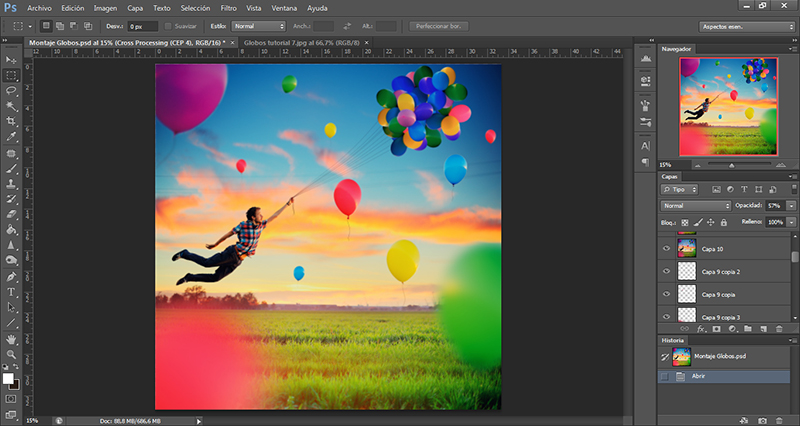Open the Aspectos esen. workspace dropdown

747,27
